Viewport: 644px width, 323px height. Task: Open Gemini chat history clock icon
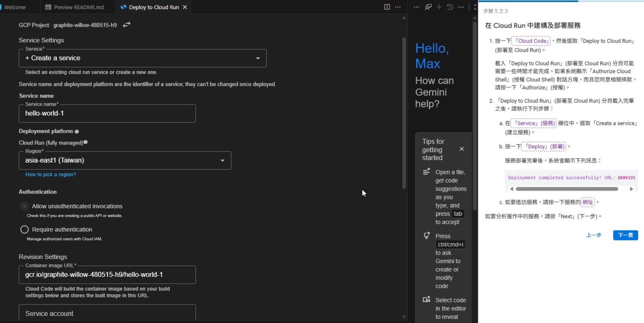(450, 7)
